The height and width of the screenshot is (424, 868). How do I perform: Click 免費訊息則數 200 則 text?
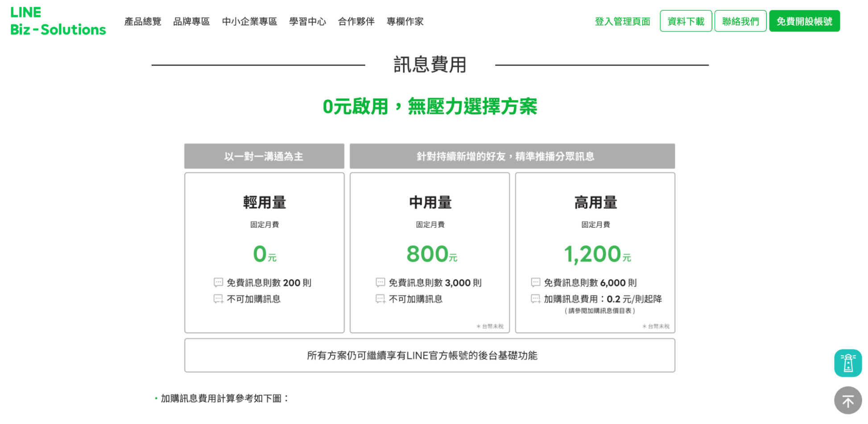(x=269, y=283)
